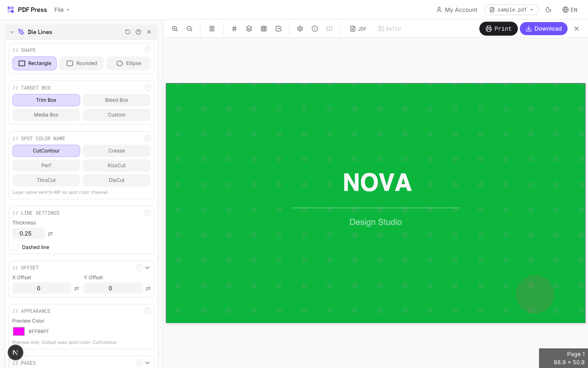Click the zoom in magnifier icon

click(x=175, y=29)
